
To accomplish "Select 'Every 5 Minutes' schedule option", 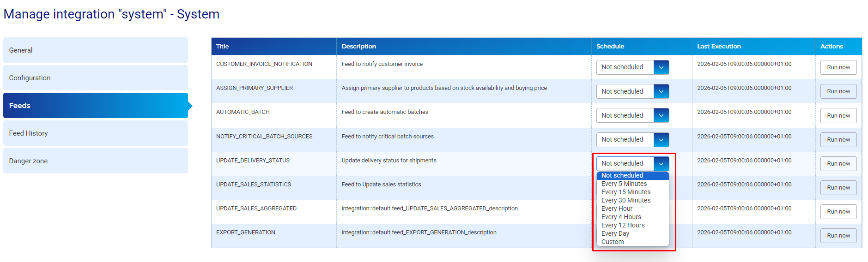I will (624, 184).
